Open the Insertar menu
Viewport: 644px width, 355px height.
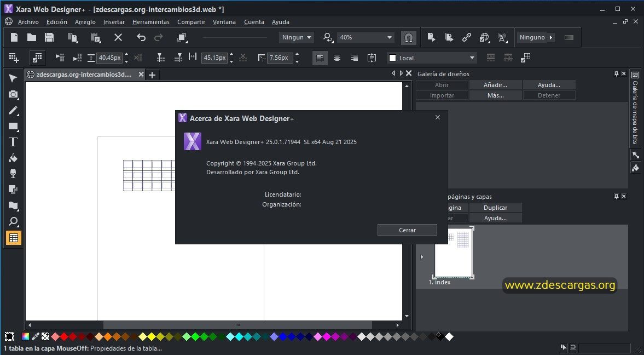pyautogui.click(x=114, y=22)
